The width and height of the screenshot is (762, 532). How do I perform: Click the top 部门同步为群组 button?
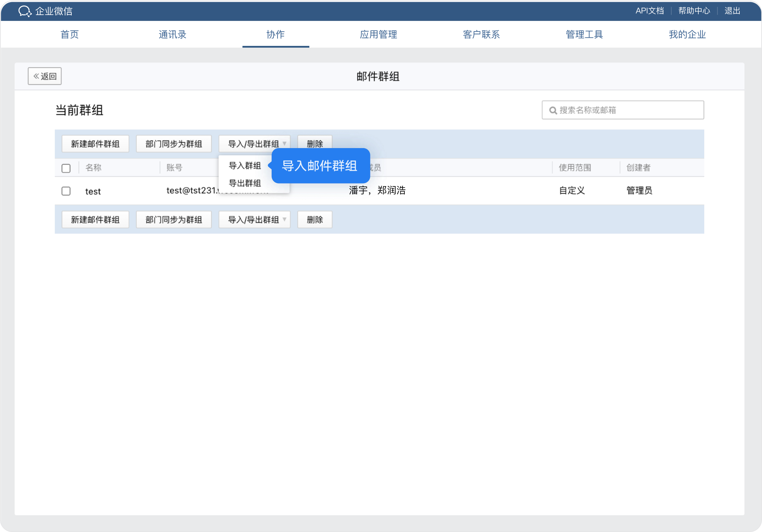click(174, 144)
